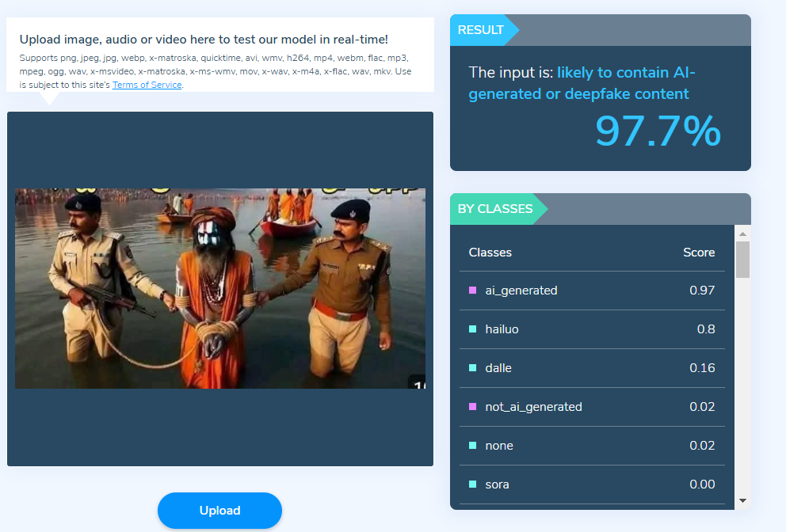Open the Terms of Service link

(x=147, y=85)
